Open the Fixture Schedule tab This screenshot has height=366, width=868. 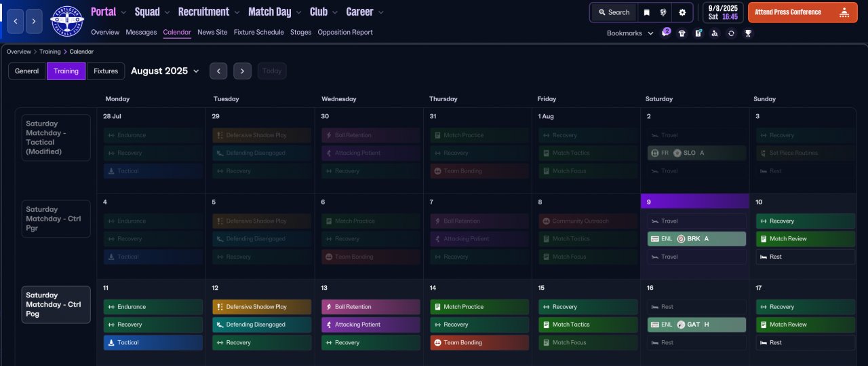259,32
